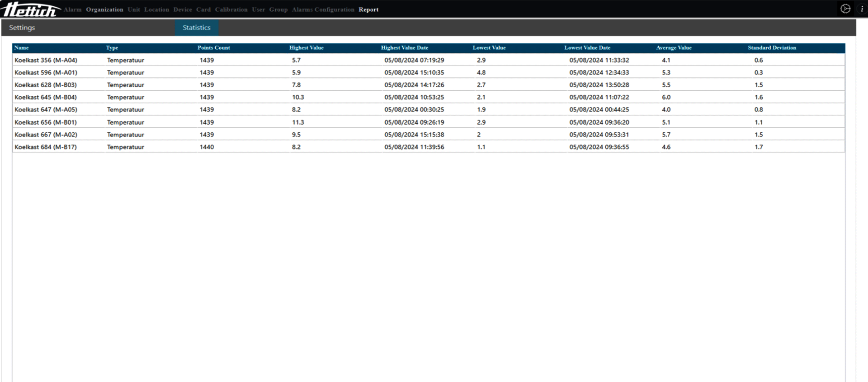The width and height of the screenshot is (868, 382).
Task: Open the User menu item
Action: [x=258, y=9]
